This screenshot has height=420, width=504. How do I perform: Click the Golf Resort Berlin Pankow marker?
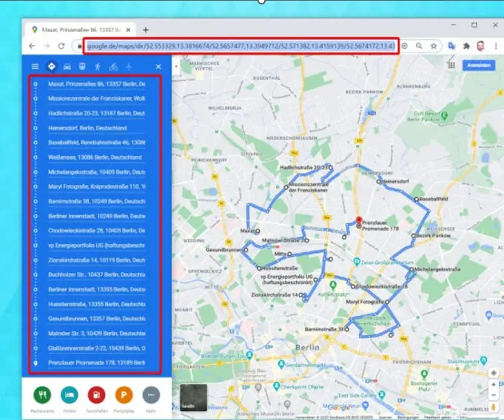[445, 115]
